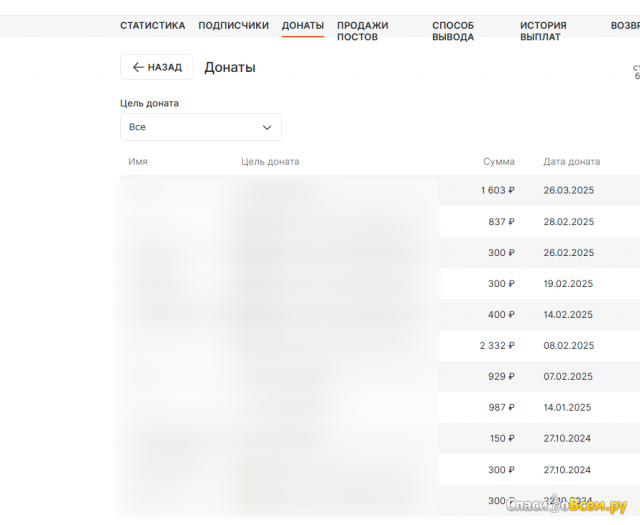Click the donation dated 26.02.2025
Image resolution: width=640 pixels, height=525 pixels.
[568, 253]
